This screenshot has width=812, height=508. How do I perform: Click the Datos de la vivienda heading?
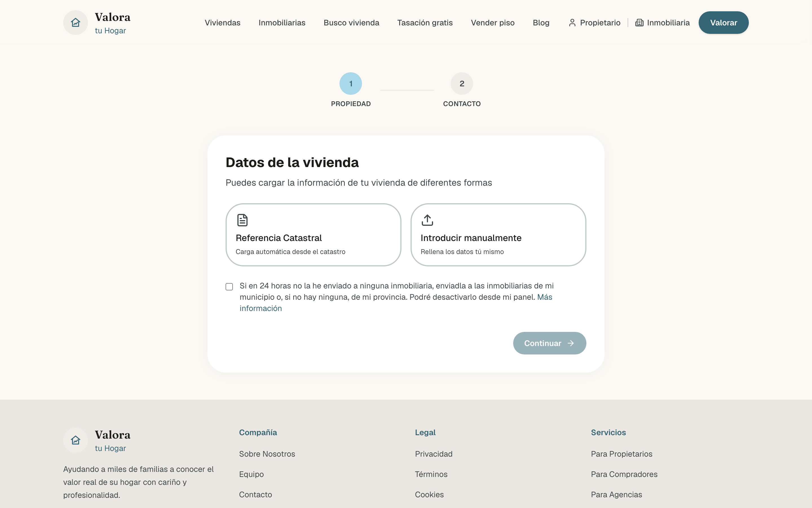point(292,162)
